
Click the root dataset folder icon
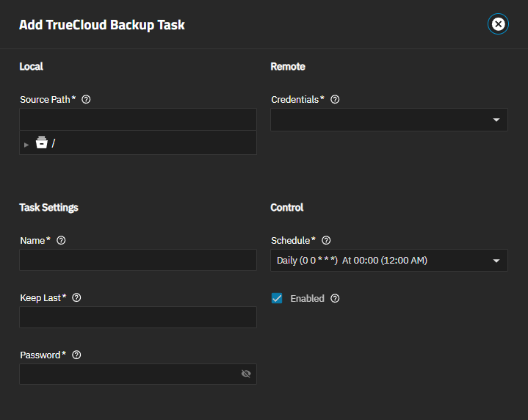tap(42, 143)
